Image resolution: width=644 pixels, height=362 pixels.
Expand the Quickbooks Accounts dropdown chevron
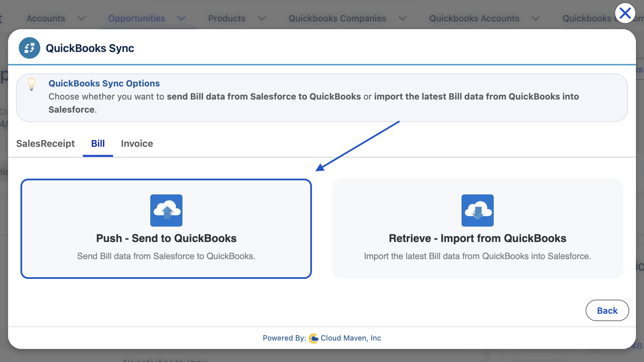(536, 18)
